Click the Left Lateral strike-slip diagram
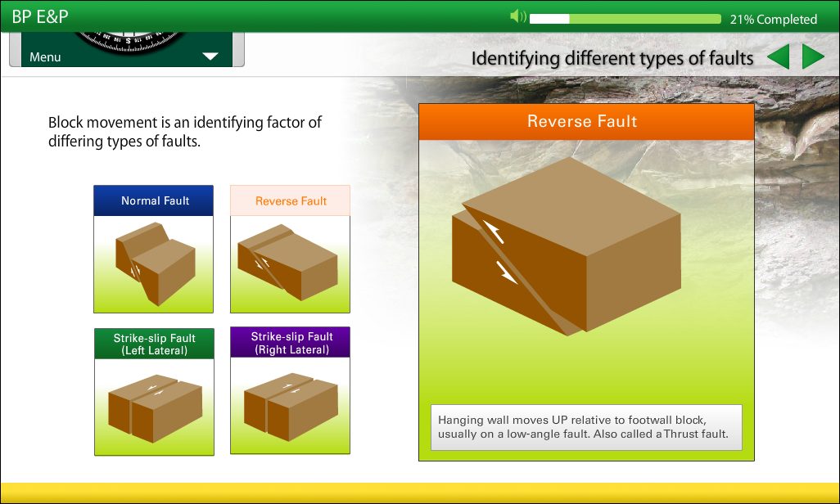 click(x=154, y=407)
